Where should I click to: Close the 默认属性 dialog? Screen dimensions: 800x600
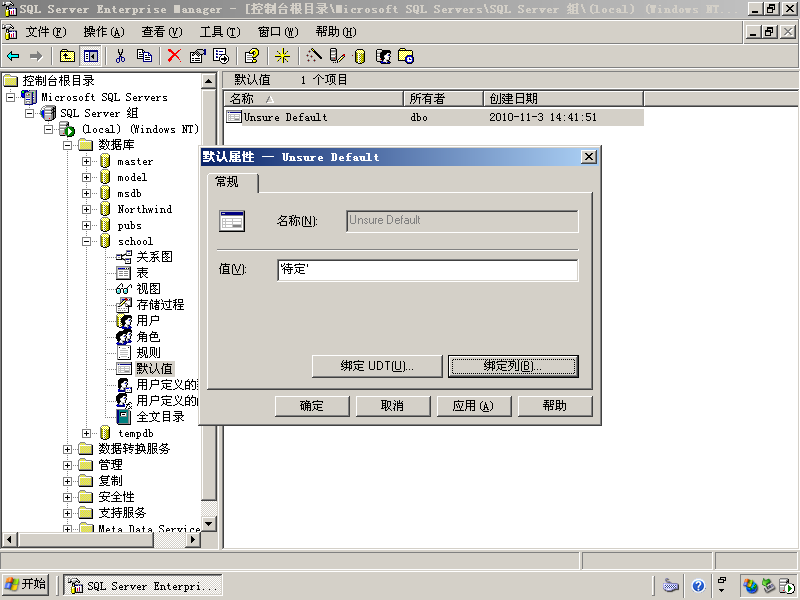click(x=589, y=157)
